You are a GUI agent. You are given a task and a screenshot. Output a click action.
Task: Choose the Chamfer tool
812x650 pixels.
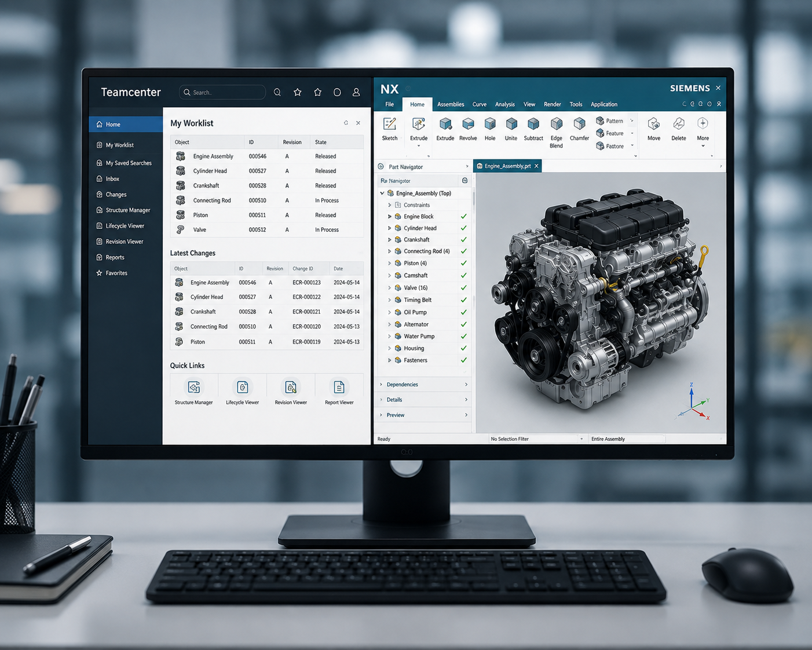(x=579, y=129)
